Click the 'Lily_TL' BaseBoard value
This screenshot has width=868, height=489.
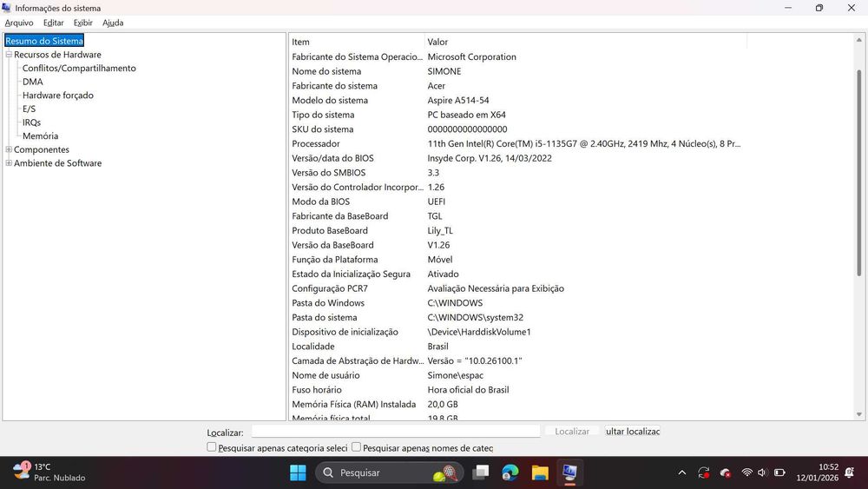[440, 231]
